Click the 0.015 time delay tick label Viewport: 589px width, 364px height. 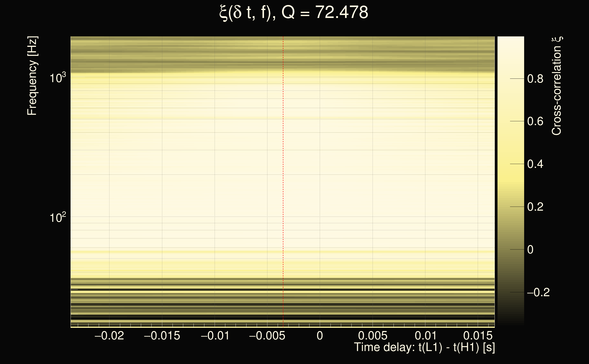pos(478,336)
